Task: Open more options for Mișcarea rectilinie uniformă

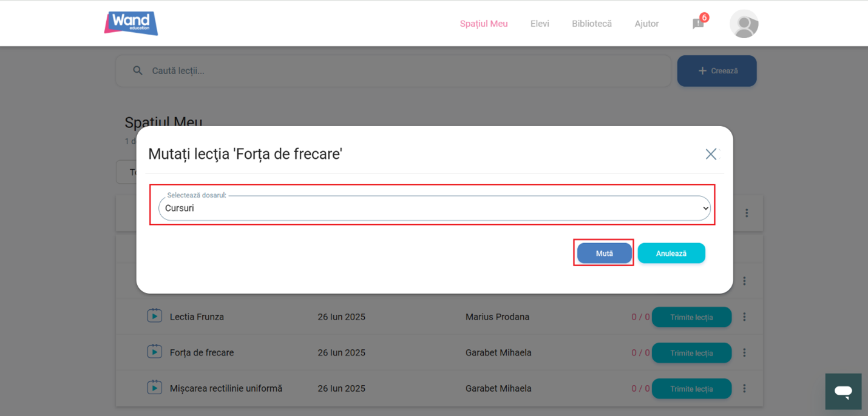Action: (x=744, y=389)
